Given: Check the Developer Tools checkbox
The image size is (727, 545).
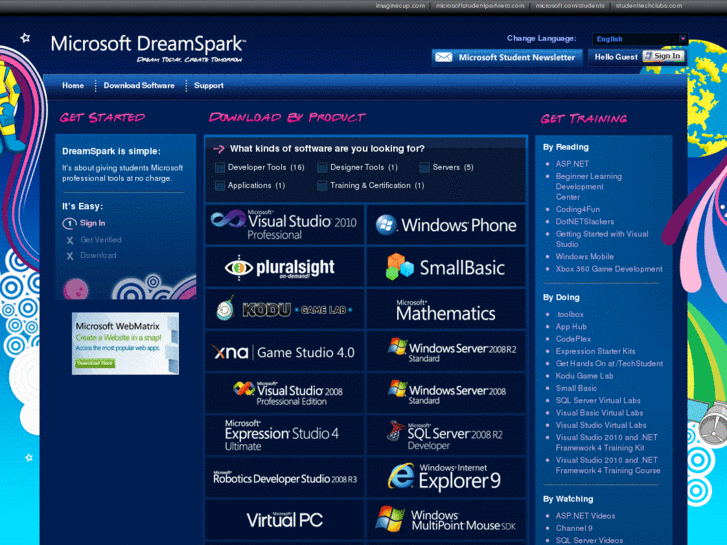Looking at the screenshot, I should coord(220,168).
